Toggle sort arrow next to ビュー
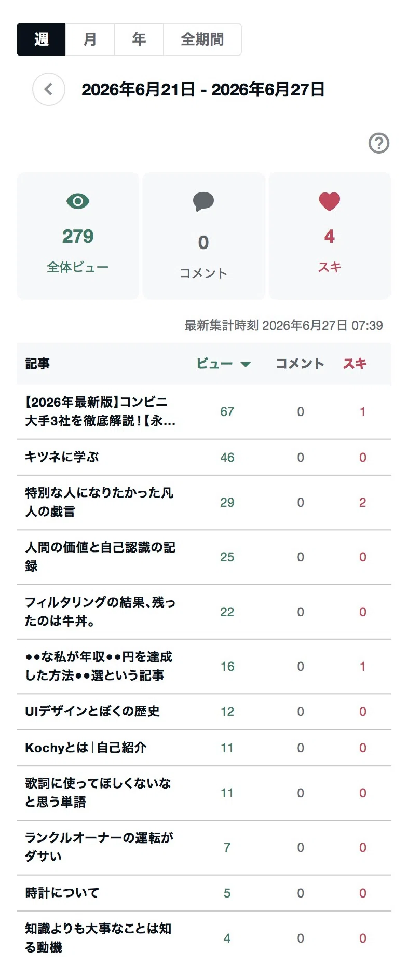 [246, 364]
